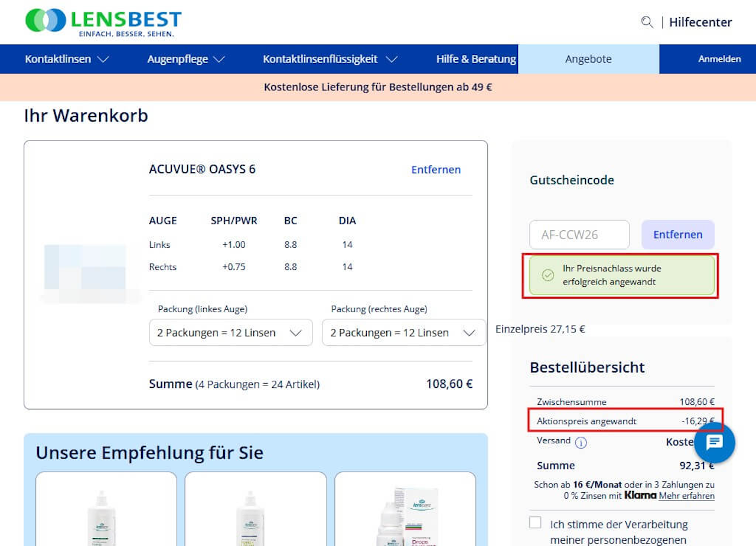Click the free delivery banner text
Viewport: 756px width, 546px height.
[x=378, y=87]
